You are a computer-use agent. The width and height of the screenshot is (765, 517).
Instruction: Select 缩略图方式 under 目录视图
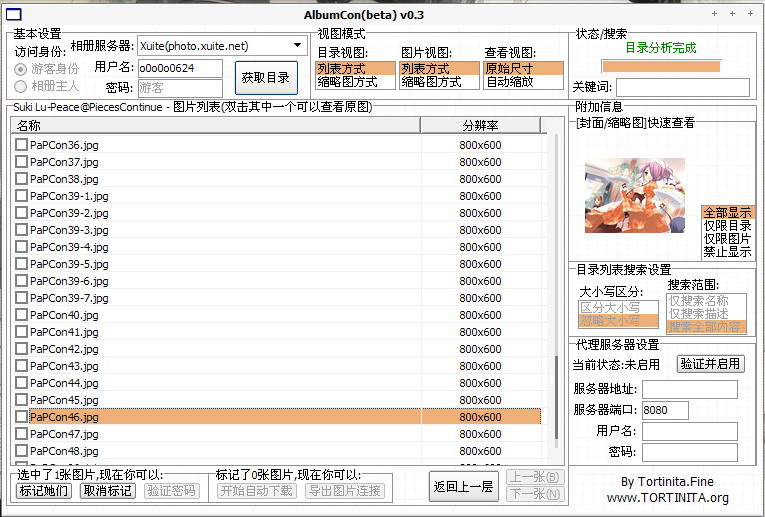tap(355, 82)
